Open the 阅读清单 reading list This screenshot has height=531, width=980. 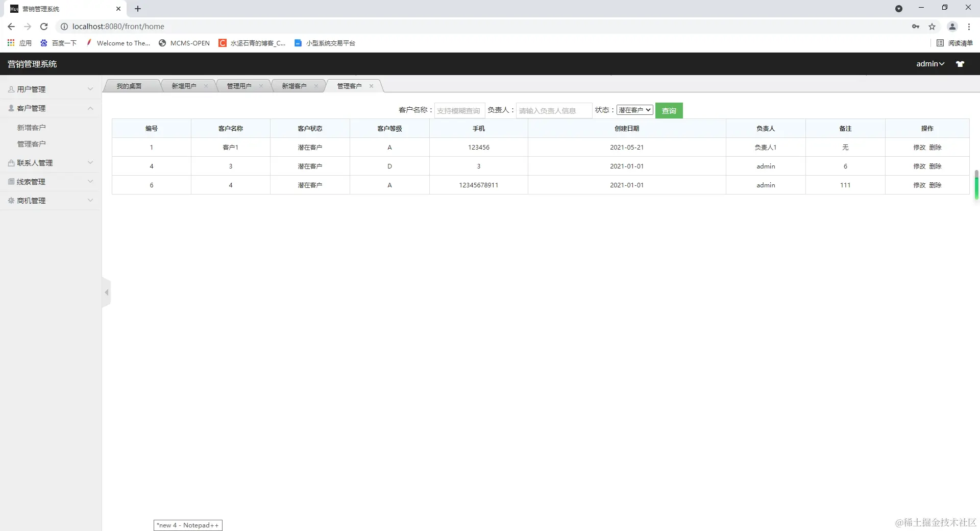click(954, 43)
